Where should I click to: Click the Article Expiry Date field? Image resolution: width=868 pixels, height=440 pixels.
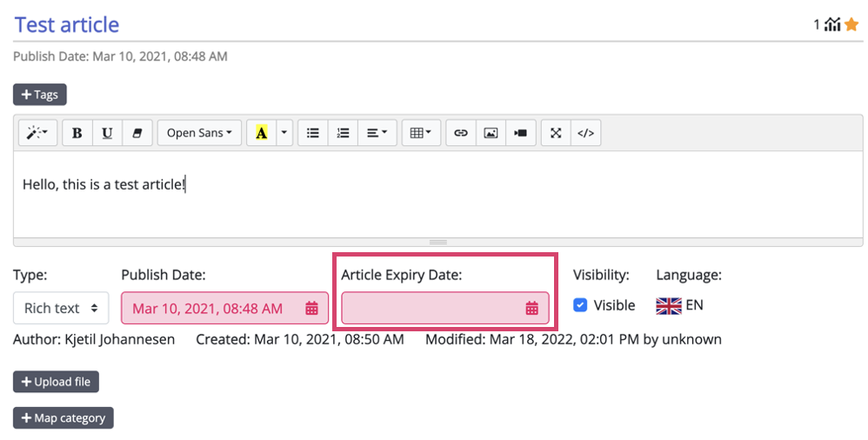click(x=435, y=308)
